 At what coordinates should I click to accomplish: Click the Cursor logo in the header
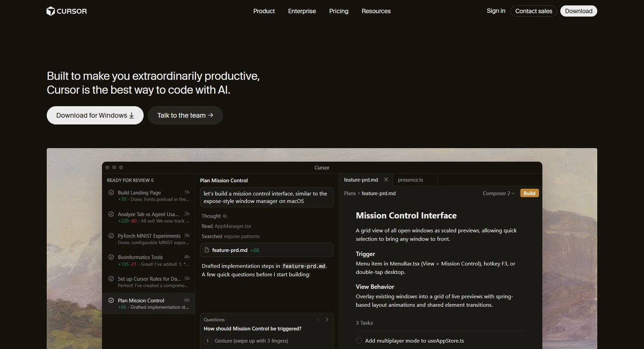67,11
